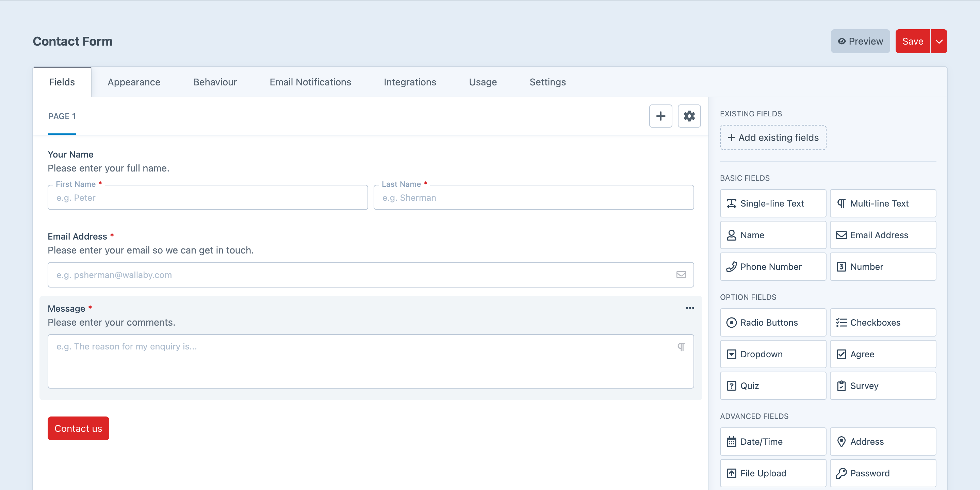Add the Address field
This screenshot has width=980, height=490.
[x=883, y=442]
